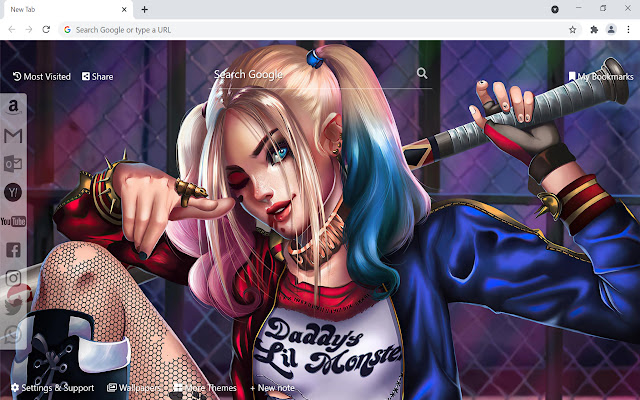Bookmark this page with star icon
The image size is (640, 400).
tap(573, 29)
